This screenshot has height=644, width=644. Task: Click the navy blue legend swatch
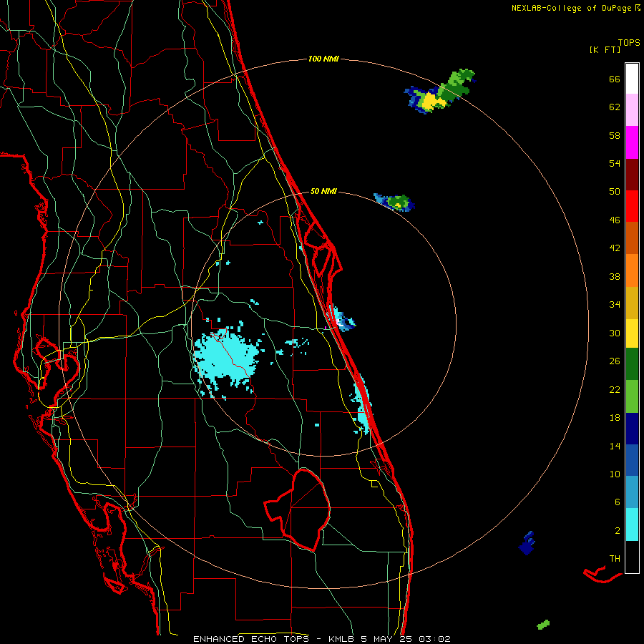(x=632, y=429)
